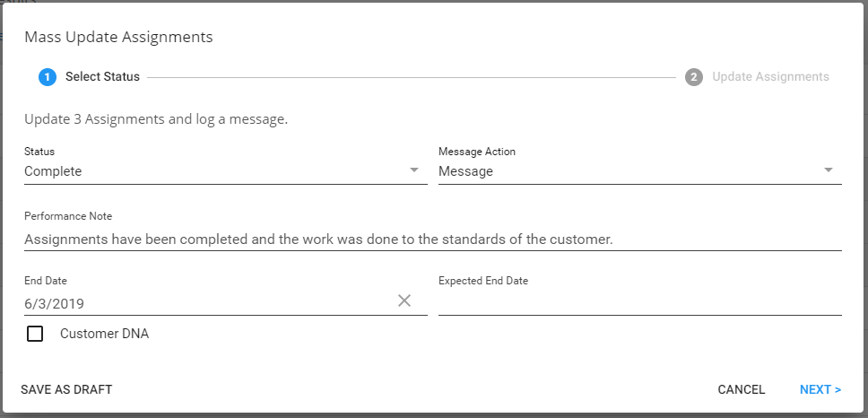Viewport: 868px width, 418px height.
Task: Cancel the mass update dialog
Action: tap(742, 389)
